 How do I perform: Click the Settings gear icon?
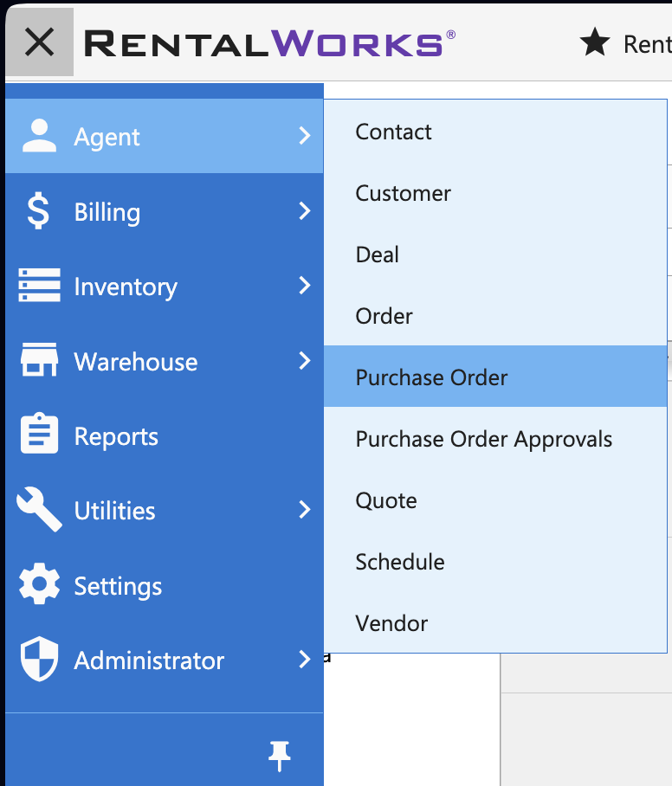[x=40, y=583]
